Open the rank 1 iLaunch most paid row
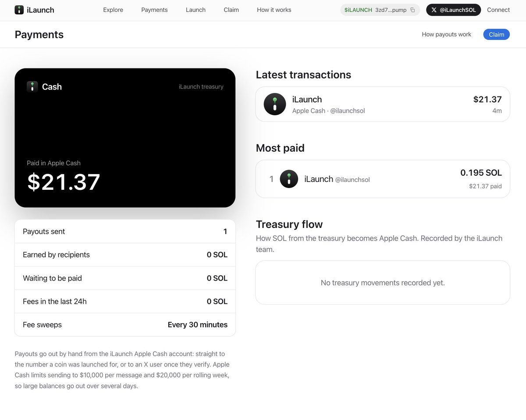 coord(383,179)
